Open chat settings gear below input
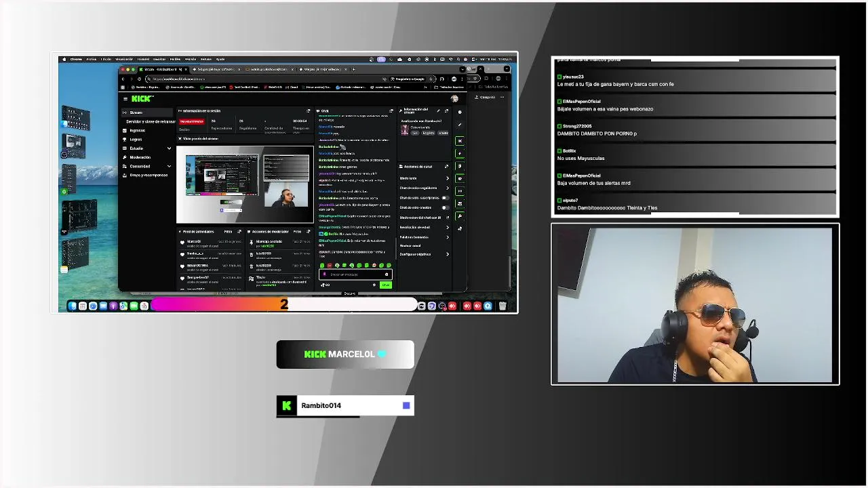868x488 pixels. click(374, 285)
